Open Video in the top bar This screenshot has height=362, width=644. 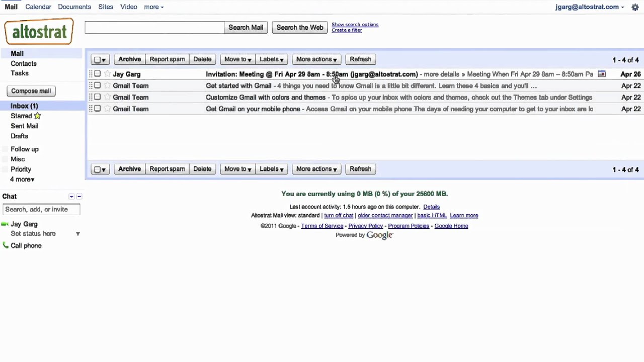tap(129, 7)
